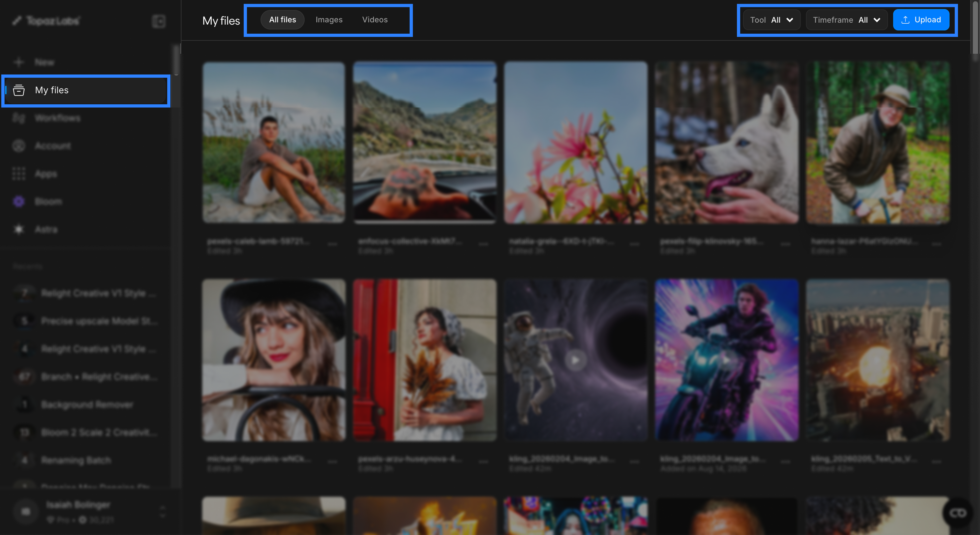Open the Bloom 2 Scale 2 recent item
Image resolution: width=980 pixels, height=535 pixels.
(86, 432)
